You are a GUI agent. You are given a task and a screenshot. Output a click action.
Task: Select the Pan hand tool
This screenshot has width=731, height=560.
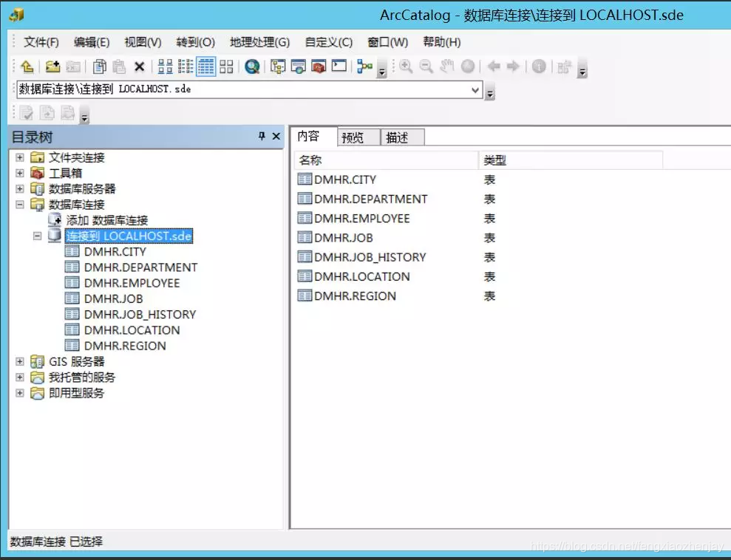pos(446,66)
